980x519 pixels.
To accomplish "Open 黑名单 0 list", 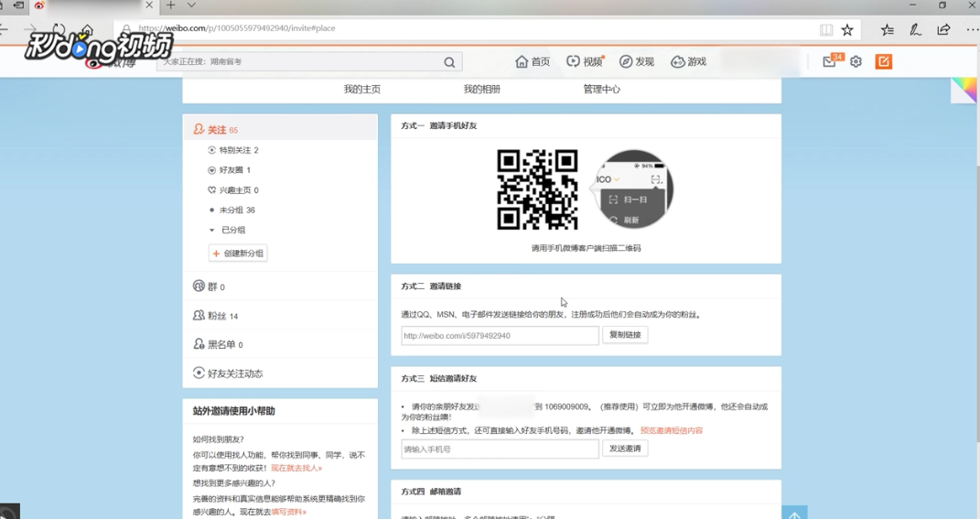I will pos(218,344).
